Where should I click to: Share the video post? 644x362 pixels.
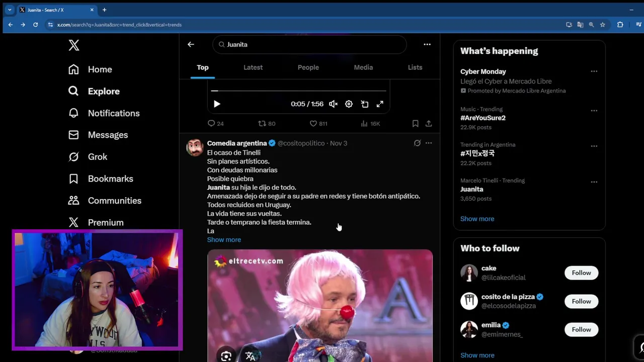coord(429,123)
